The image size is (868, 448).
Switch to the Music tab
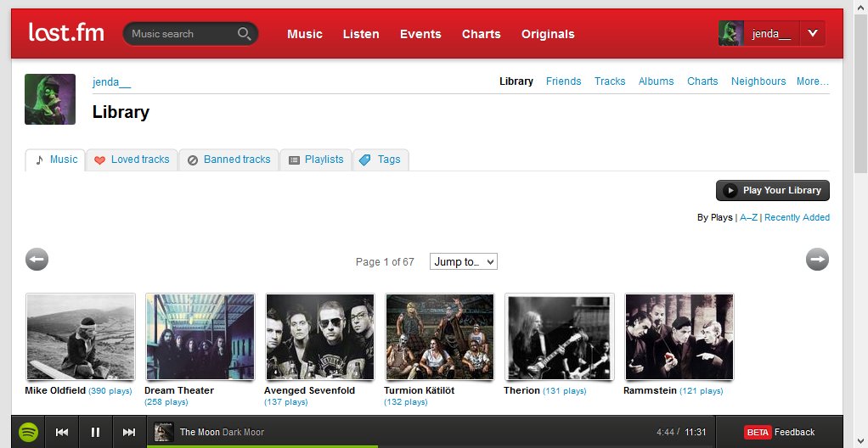pos(55,160)
